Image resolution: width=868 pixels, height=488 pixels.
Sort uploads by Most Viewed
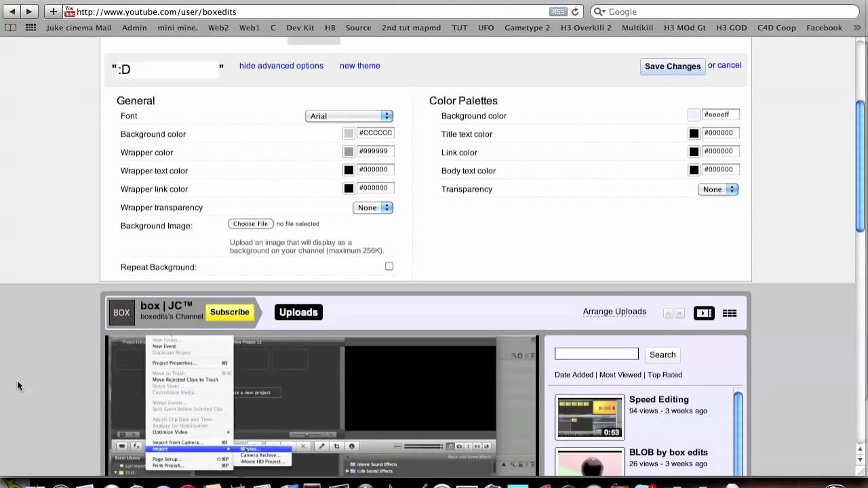pos(620,375)
